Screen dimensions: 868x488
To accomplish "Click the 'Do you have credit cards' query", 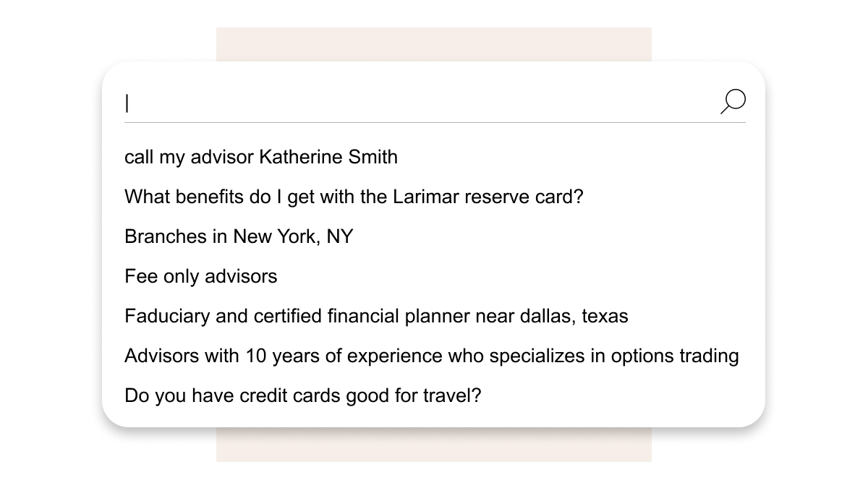I will coord(302,395).
